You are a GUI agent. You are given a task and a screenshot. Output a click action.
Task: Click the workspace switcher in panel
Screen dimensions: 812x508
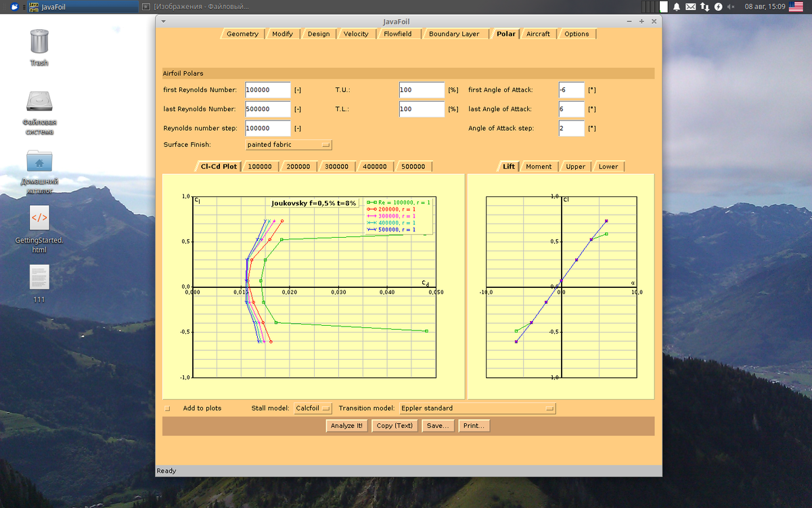[x=654, y=7]
